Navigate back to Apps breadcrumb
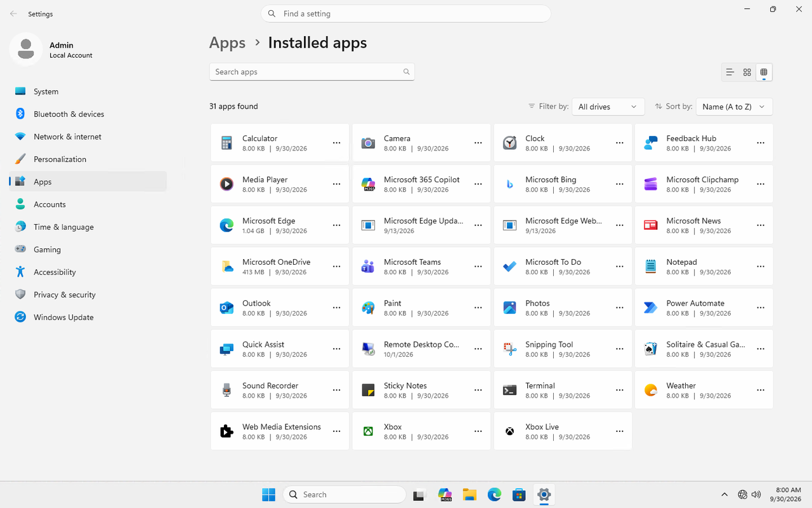The width and height of the screenshot is (812, 508). 227,43
